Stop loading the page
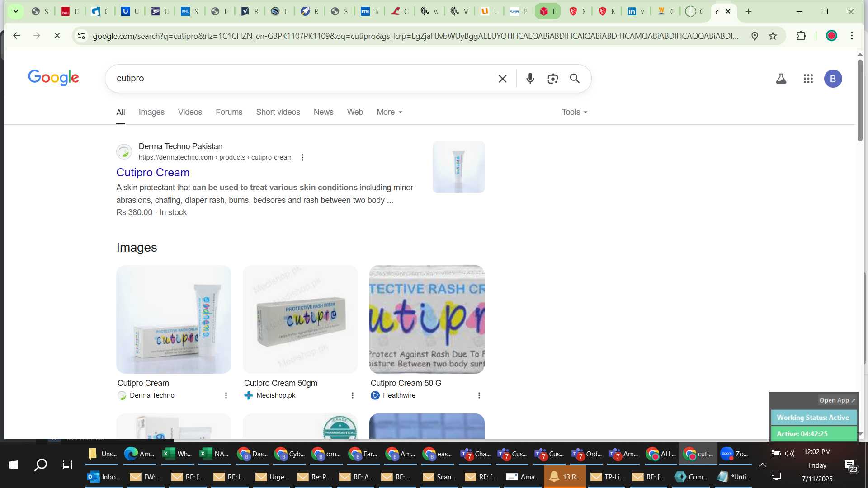 57,35
